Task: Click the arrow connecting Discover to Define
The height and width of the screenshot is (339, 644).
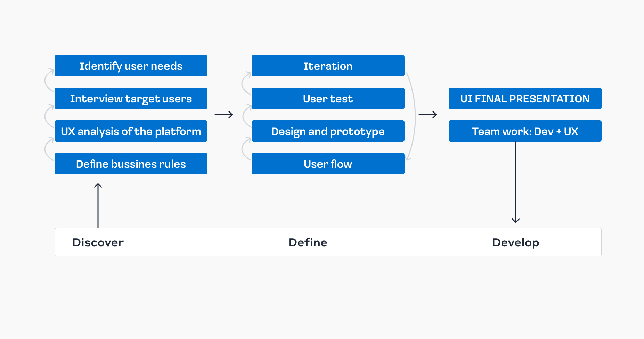Action: pos(224,115)
